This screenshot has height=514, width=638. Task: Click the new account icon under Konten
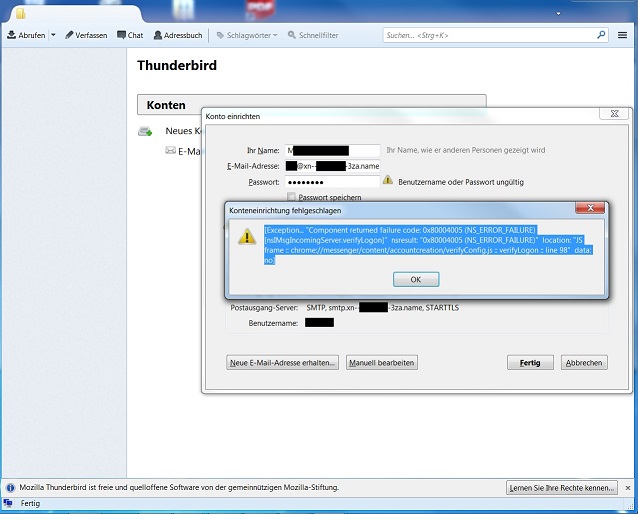pyautogui.click(x=145, y=131)
